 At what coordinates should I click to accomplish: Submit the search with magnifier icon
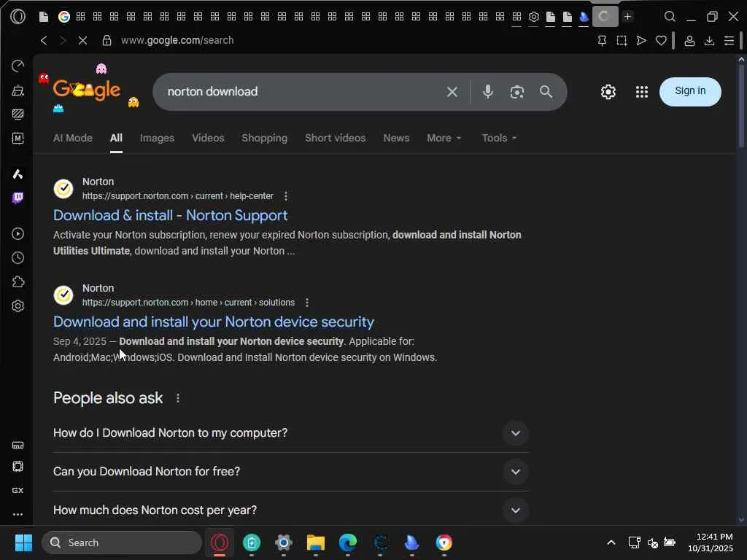[x=546, y=92]
